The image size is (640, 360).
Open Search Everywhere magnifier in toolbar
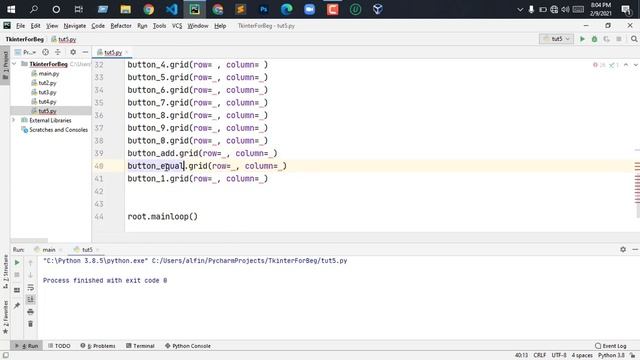tap(634, 39)
